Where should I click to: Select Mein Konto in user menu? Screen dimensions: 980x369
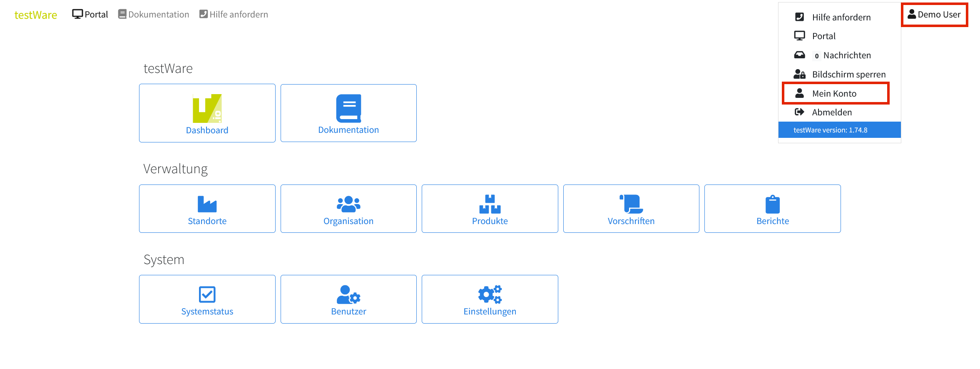834,94
